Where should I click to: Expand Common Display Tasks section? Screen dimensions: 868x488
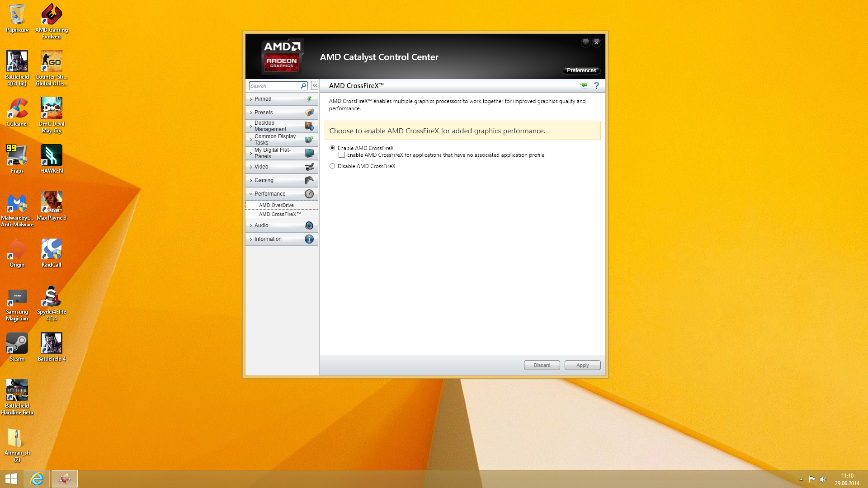pos(282,140)
